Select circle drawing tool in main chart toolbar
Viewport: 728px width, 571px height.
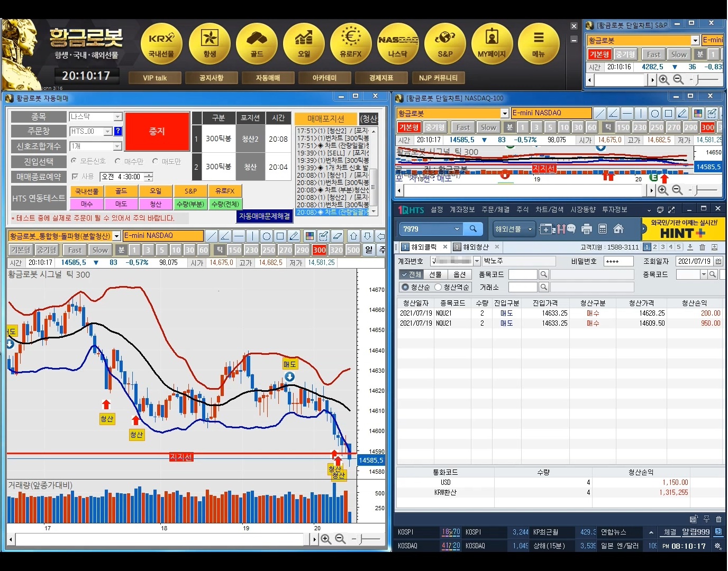point(267,236)
